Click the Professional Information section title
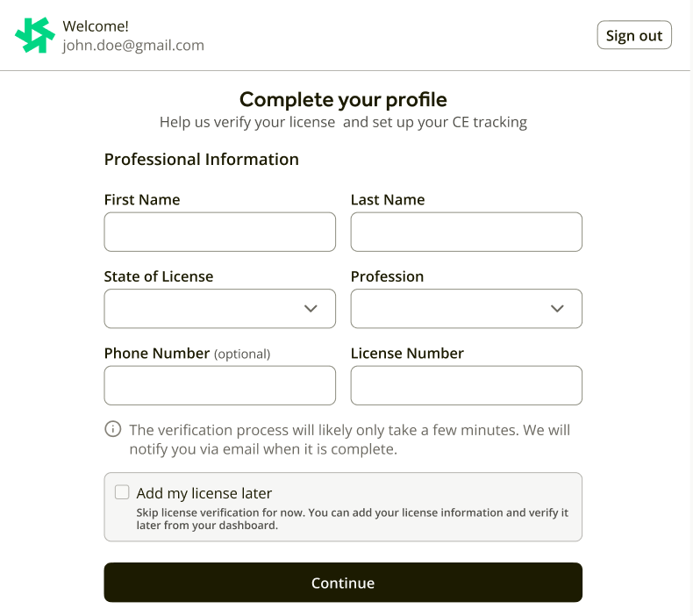 point(202,160)
